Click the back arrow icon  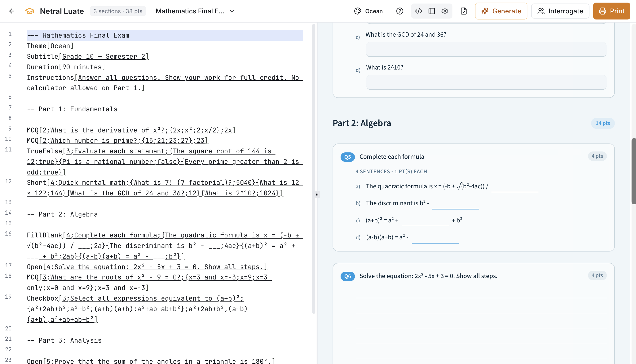12,11
